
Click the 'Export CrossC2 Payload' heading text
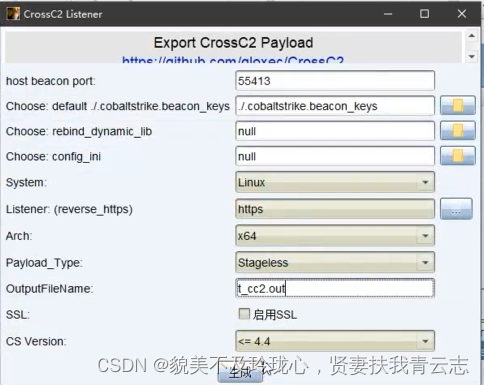pyautogui.click(x=233, y=43)
